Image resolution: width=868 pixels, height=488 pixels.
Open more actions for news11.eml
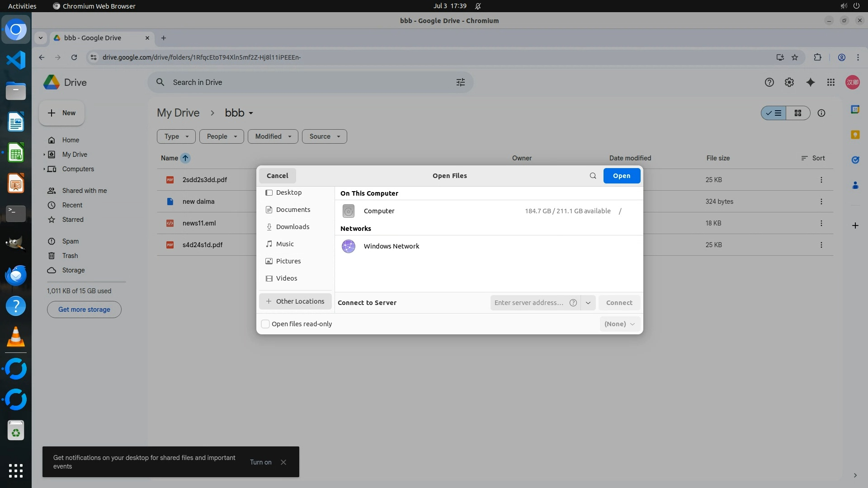click(x=821, y=223)
